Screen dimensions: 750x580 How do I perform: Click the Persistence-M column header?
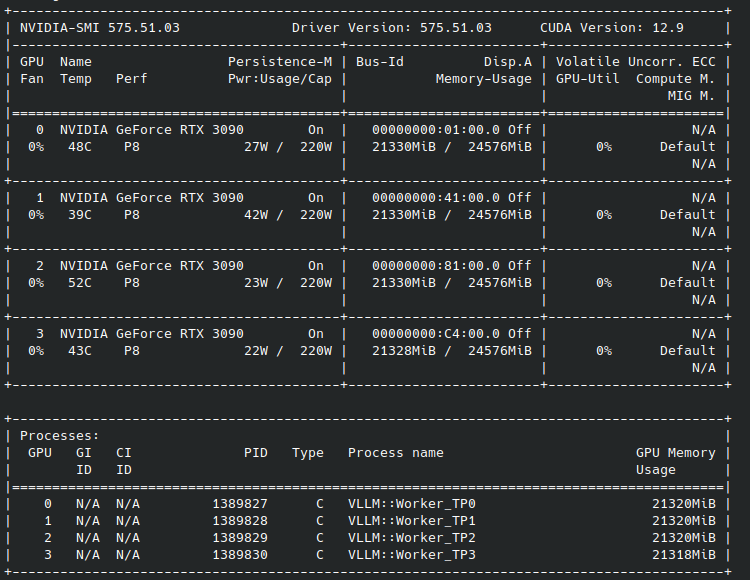(x=280, y=62)
